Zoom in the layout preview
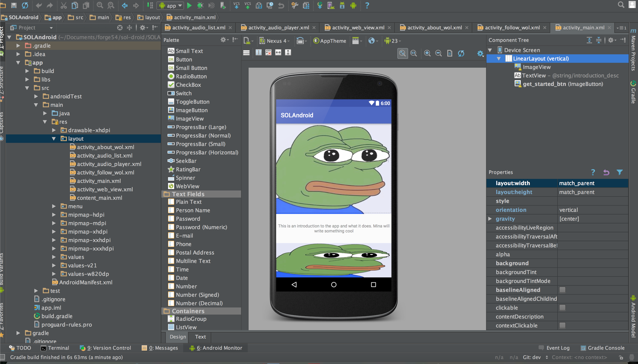This screenshot has height=364, width=638. pyautogui.click(x=427, y=53)
